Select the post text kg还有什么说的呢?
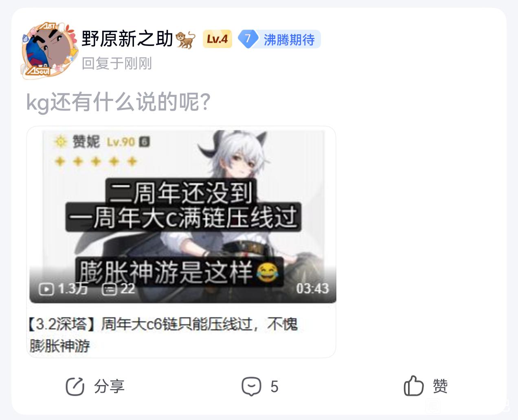Screen dimensions: 518x420 (x=119, y=102)
